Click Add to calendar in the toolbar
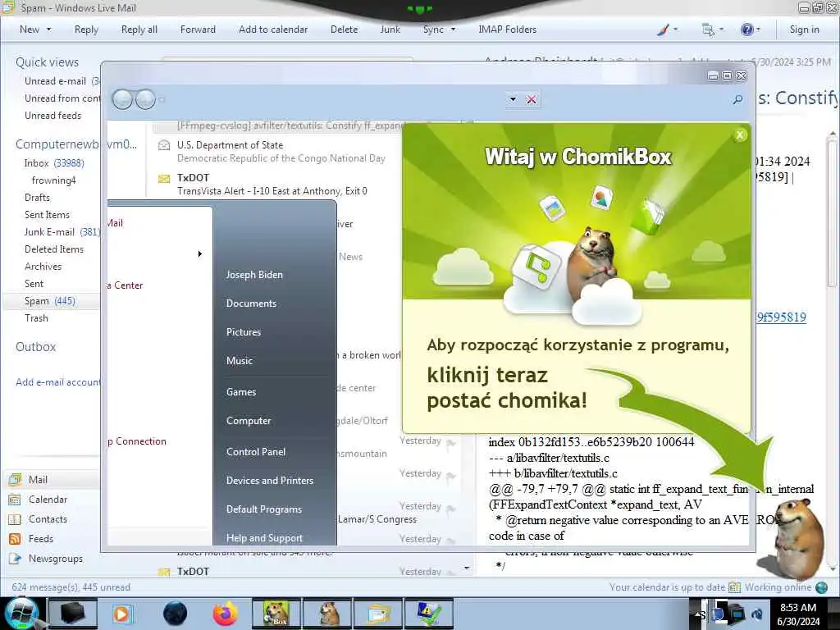 pos(273,30)
